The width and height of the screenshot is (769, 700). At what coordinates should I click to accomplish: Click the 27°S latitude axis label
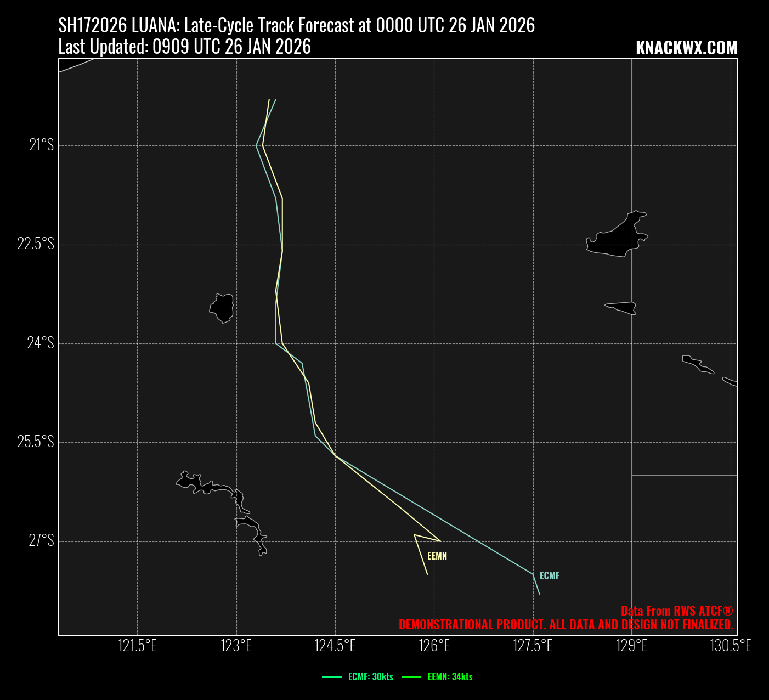[x=41, y=541]
